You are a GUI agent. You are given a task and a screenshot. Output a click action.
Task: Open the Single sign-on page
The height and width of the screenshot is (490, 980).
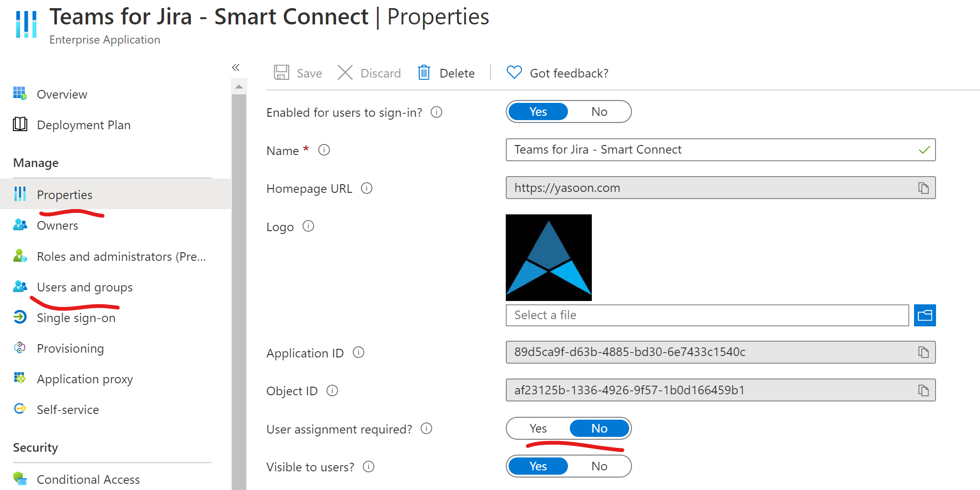click(x=76, y=318)
